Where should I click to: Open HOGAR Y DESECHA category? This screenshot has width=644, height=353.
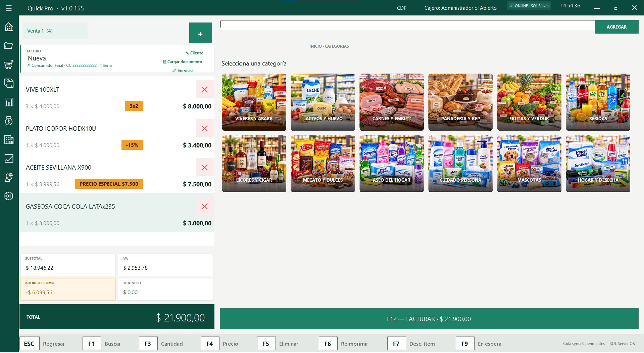598,164
